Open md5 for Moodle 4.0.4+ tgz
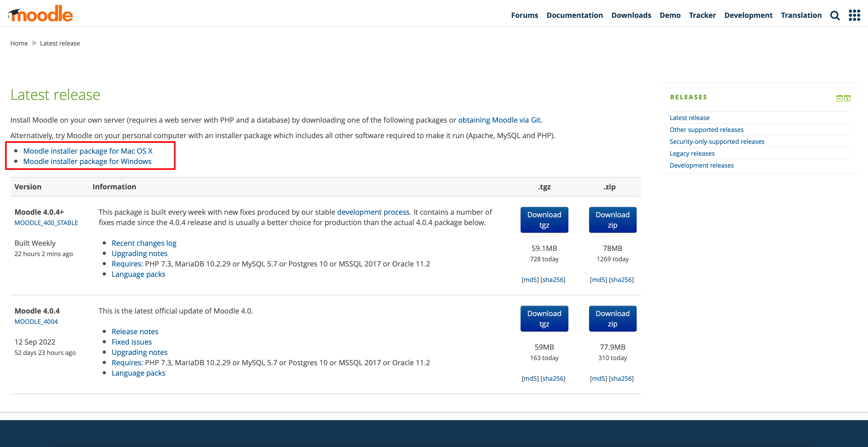 click(530, 280)
